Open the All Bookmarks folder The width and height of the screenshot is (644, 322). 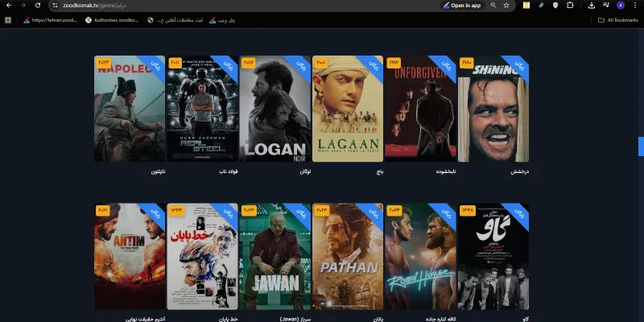click(617, 20)
